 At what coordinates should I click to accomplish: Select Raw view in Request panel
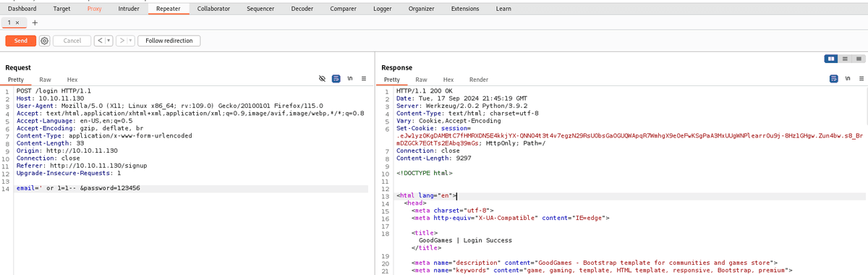point(45,80)
